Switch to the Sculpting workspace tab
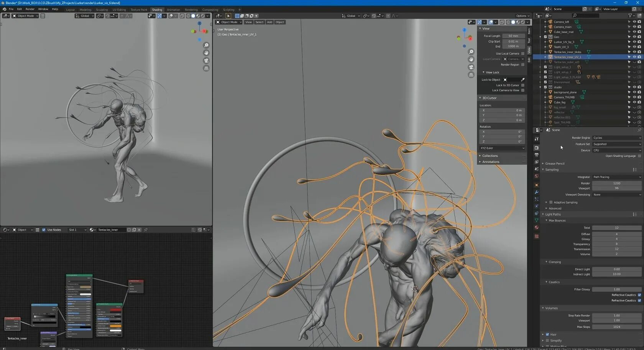Viewport: 644px width, 350px height. click(102, 10)
